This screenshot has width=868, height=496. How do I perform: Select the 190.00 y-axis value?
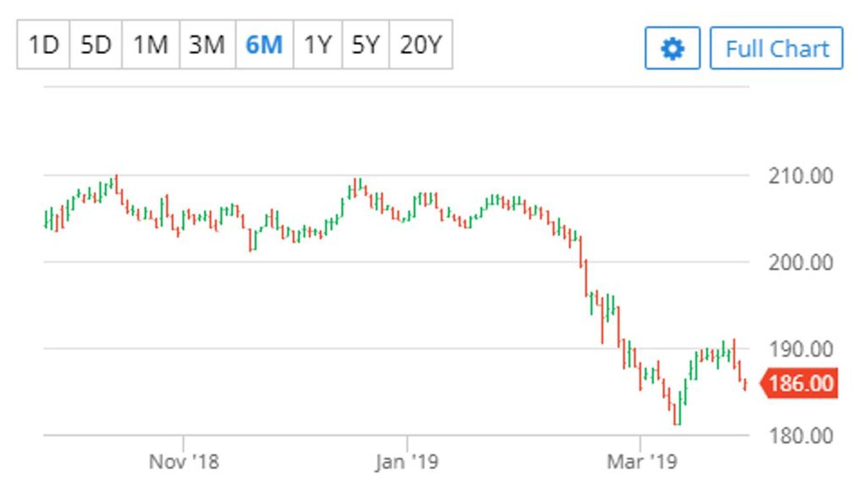(800, 350)
